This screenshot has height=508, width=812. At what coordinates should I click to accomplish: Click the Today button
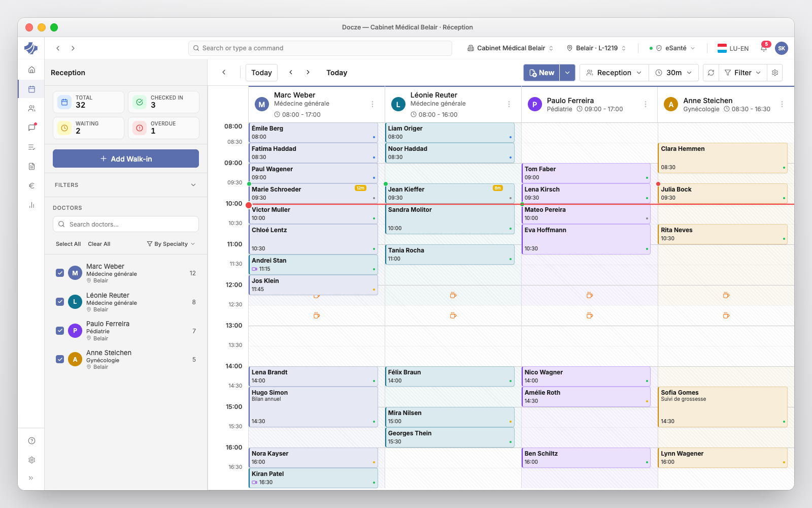(261, 73)
